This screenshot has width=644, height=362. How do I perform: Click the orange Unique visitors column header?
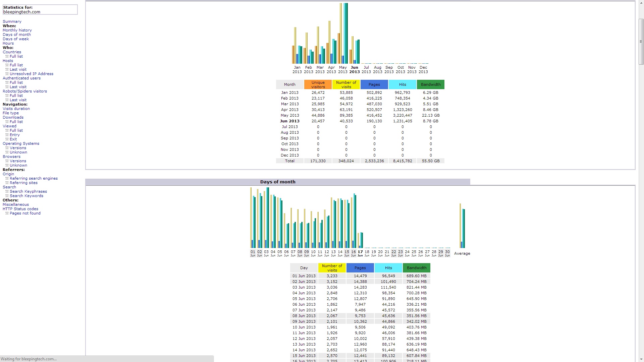pos(318,84)
